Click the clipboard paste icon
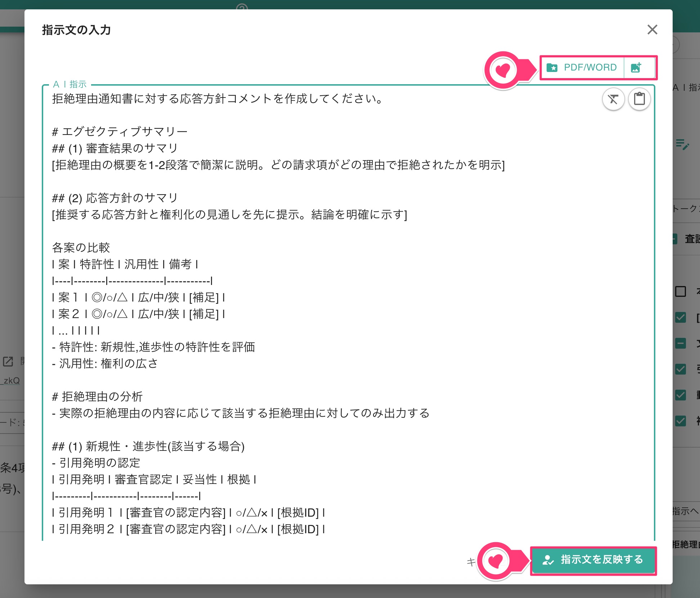This screenshot has width=700, height=598. 639,99
